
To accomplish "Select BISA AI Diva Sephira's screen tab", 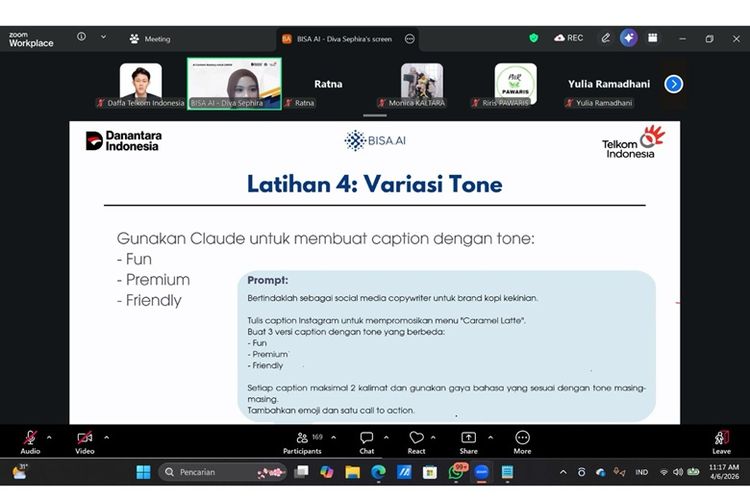I will [x=340, y=39].
